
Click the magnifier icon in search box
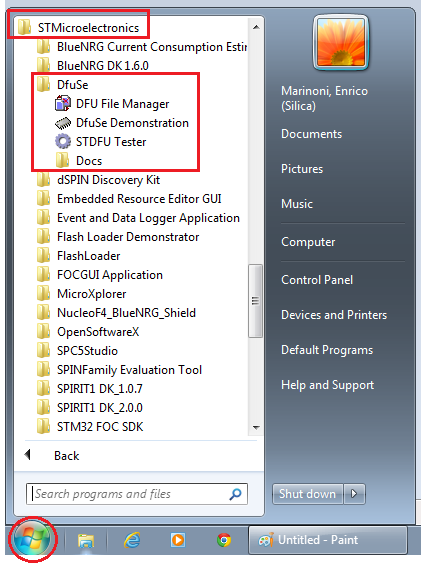235,494
